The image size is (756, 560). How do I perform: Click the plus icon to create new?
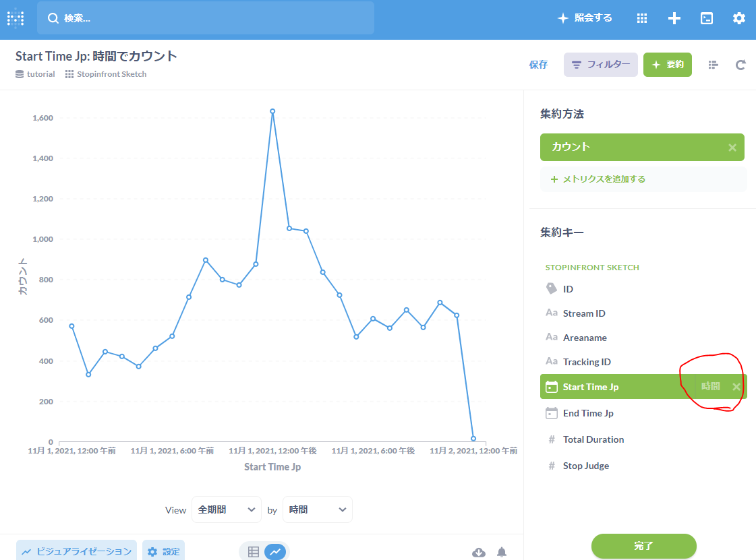point(674,18)
